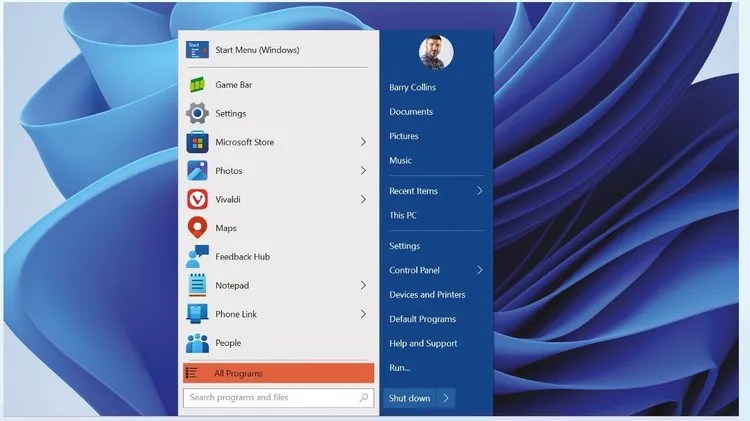Screen dimensions: 750x421
Task: Show All Programs list
Action: click(278, 373)
